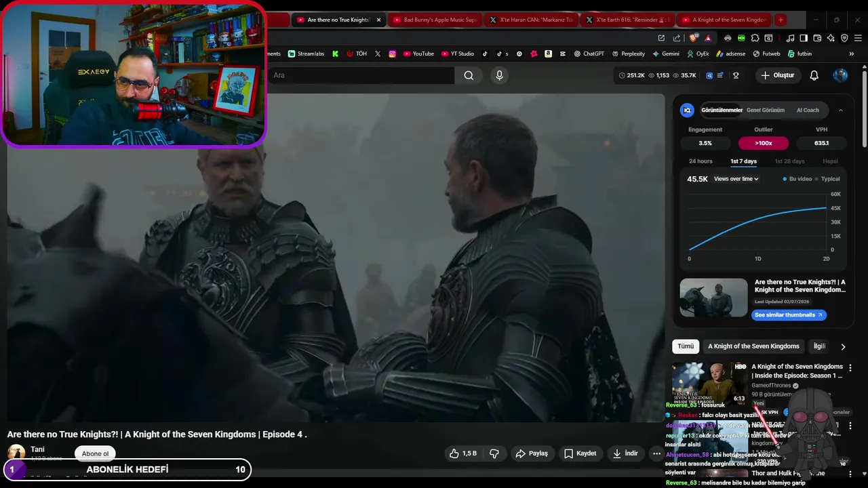Open Gemini bookmark
This screenshot has height=488, width=868.
[665, 54]
